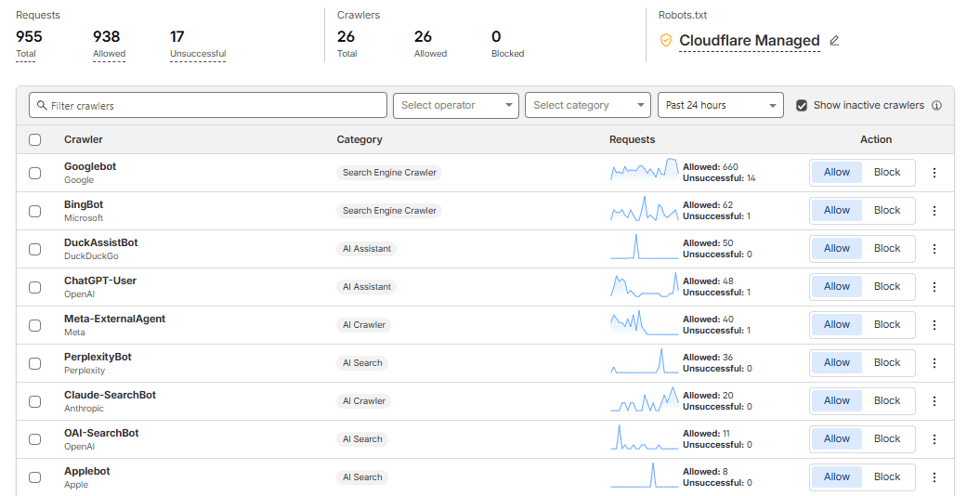The image size is (980, 496).
Task: Block the Claude-SearchBot crawler
Action: [887, 401]
